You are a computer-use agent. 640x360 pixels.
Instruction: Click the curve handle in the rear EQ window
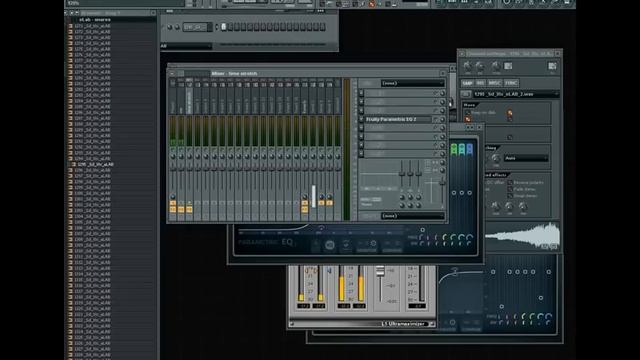pyautogui.click(x=455, y=271)
